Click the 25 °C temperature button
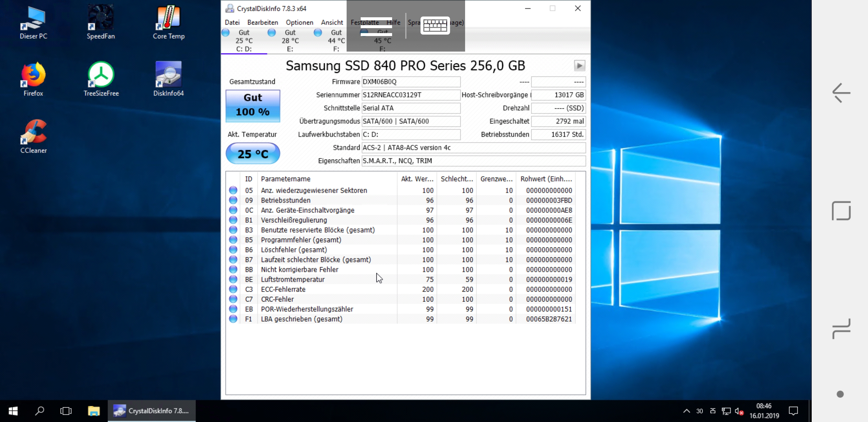 click(x=252, y=154)
